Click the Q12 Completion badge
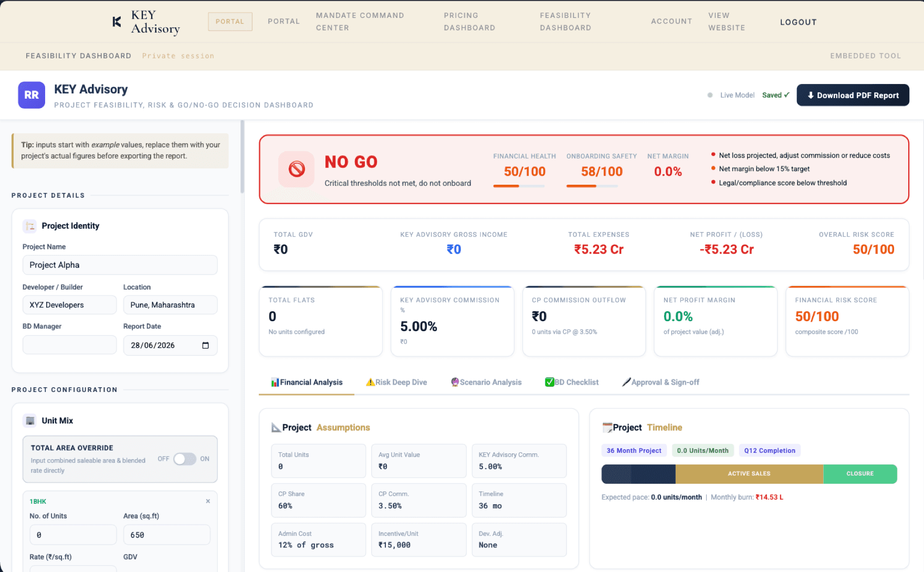924x572 pixels. [x=770, y=450]
